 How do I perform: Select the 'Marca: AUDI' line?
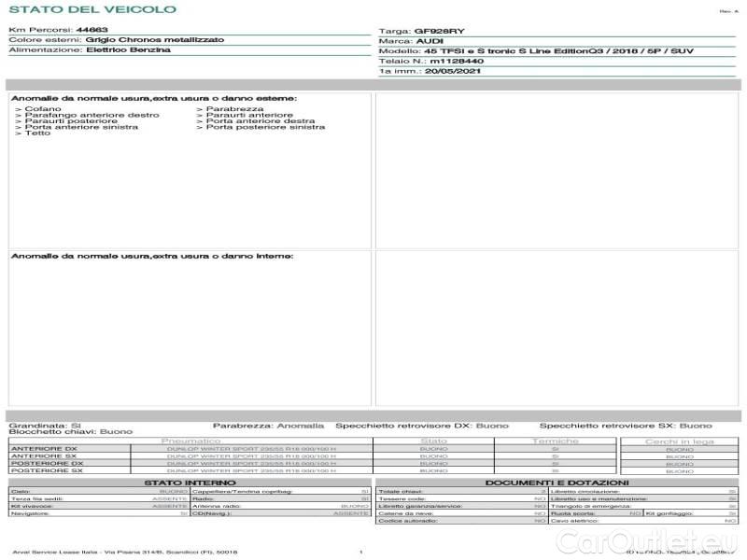tap(411, 41)
